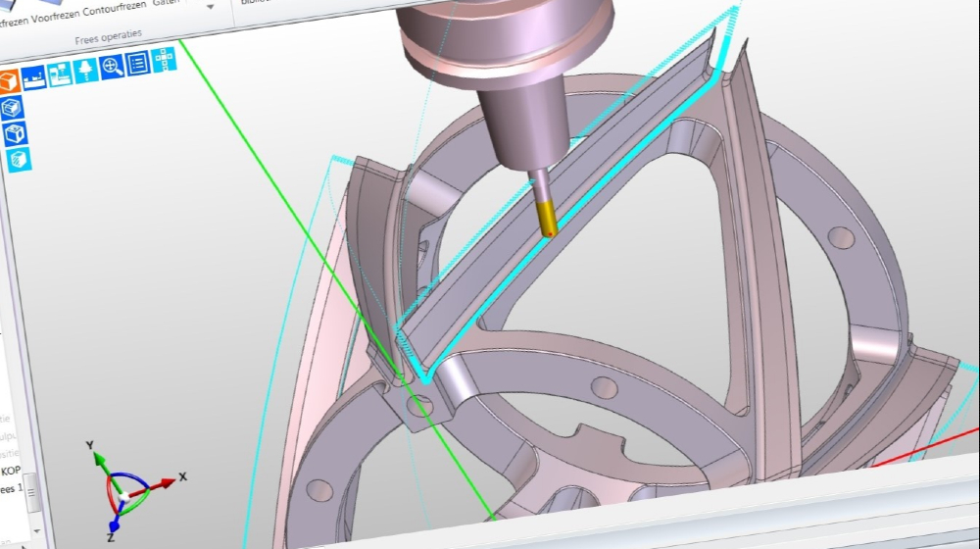Click the left panel scrollbar handle
The width and height of the screenshot is (980, 549).
30,493
